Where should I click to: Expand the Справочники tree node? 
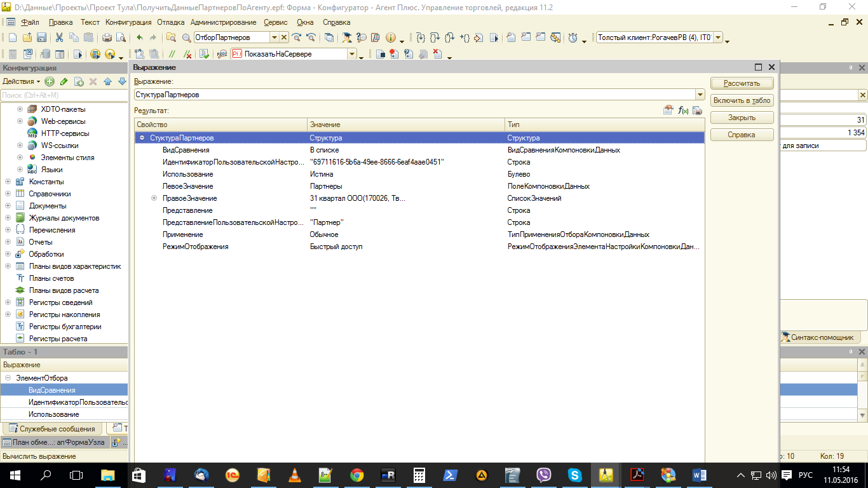[x=8, y=194]
